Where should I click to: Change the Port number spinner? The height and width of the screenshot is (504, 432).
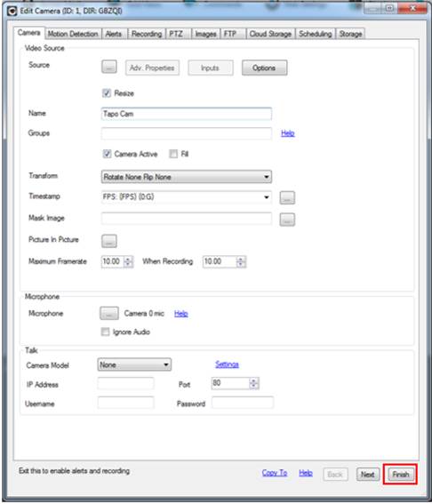253,383
